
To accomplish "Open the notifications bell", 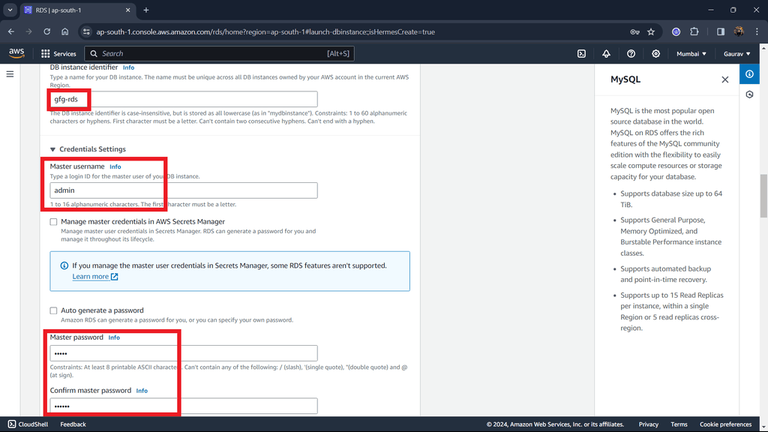I will (606, 54).
